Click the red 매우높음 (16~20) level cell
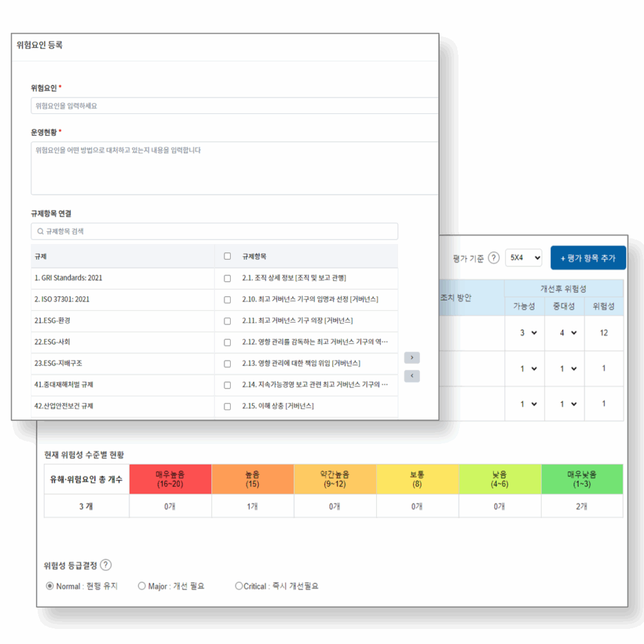The height and width of the screenshot is (644, 644). pyautogui.click(x=170, y=479)
